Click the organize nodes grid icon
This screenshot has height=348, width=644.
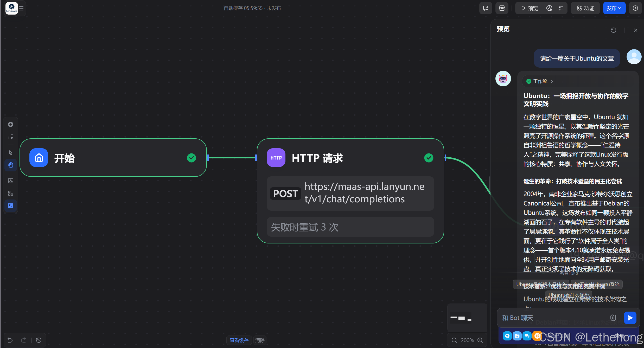pyautogui.click(x=11, y=193)
